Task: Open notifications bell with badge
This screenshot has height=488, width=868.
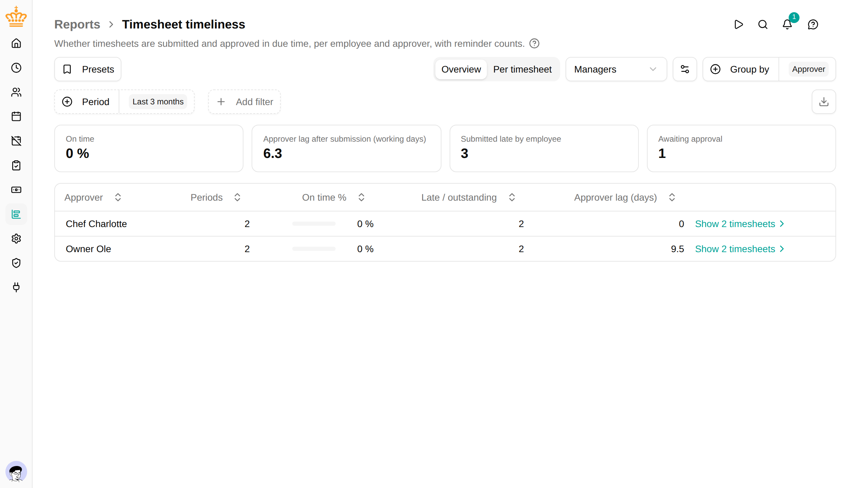Action: (787, 24)
